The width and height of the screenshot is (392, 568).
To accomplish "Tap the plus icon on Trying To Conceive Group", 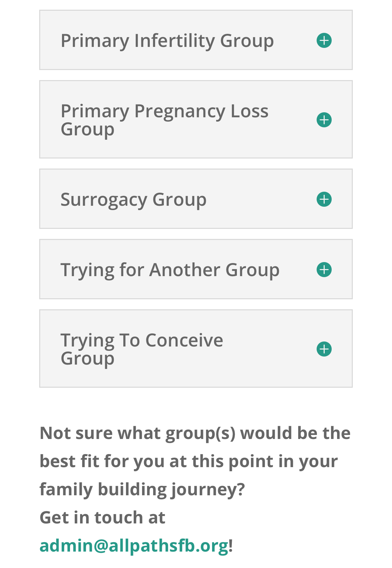I will [x=324, y=349].
